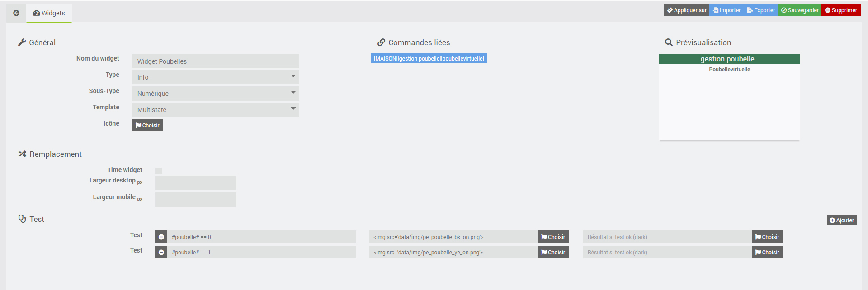
Task: Click the back arrow icon
Action: (x=16, y=13)
